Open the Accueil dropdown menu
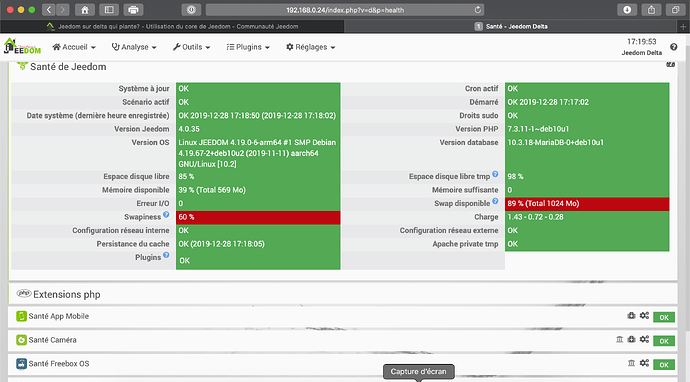Image resolution: width=690 pixels, height=382 pixels. click(x=74, y=47)
